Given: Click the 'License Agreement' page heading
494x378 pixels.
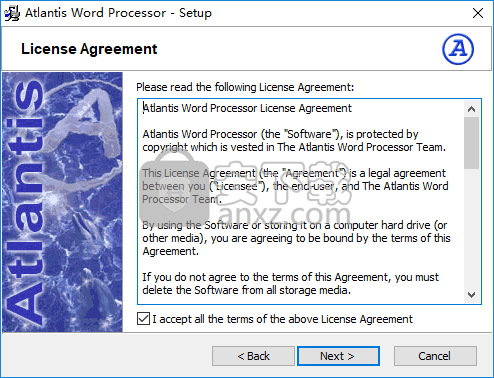Looking at the screenshot, I should click(x=89, y=49).
